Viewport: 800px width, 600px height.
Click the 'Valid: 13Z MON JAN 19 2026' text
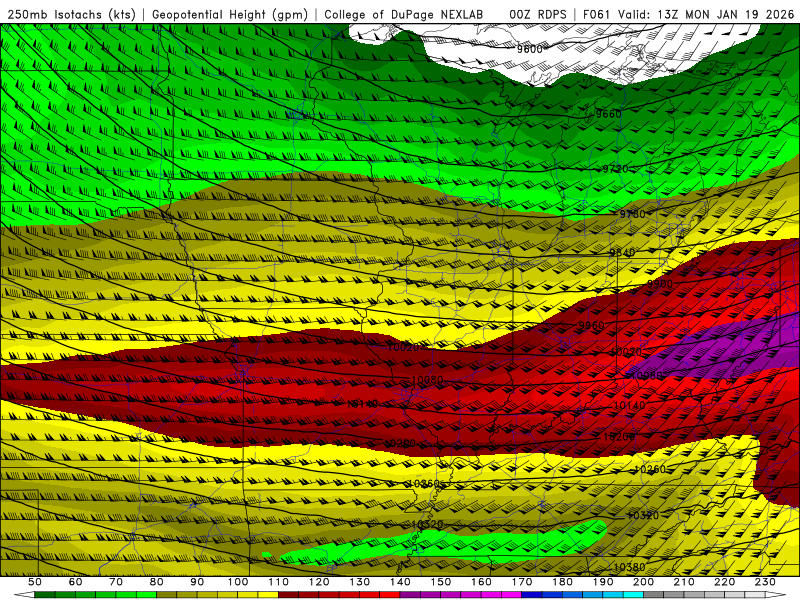706,15
